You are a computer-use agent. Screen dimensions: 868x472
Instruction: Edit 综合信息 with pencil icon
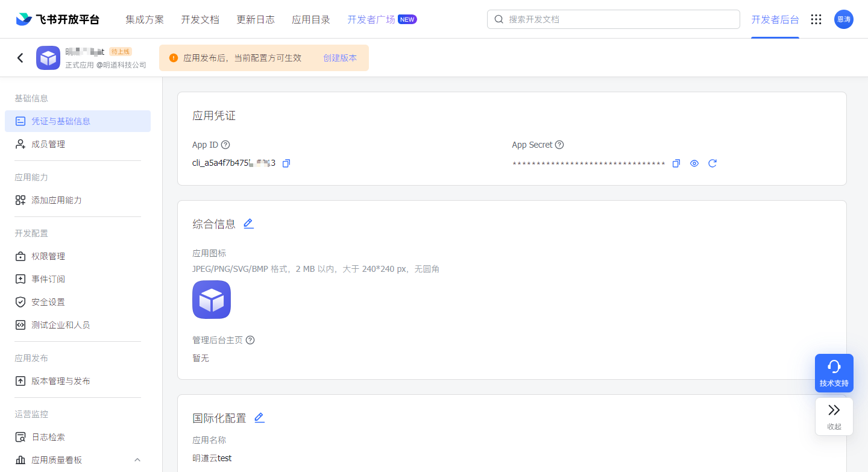[x=248, y=224]
